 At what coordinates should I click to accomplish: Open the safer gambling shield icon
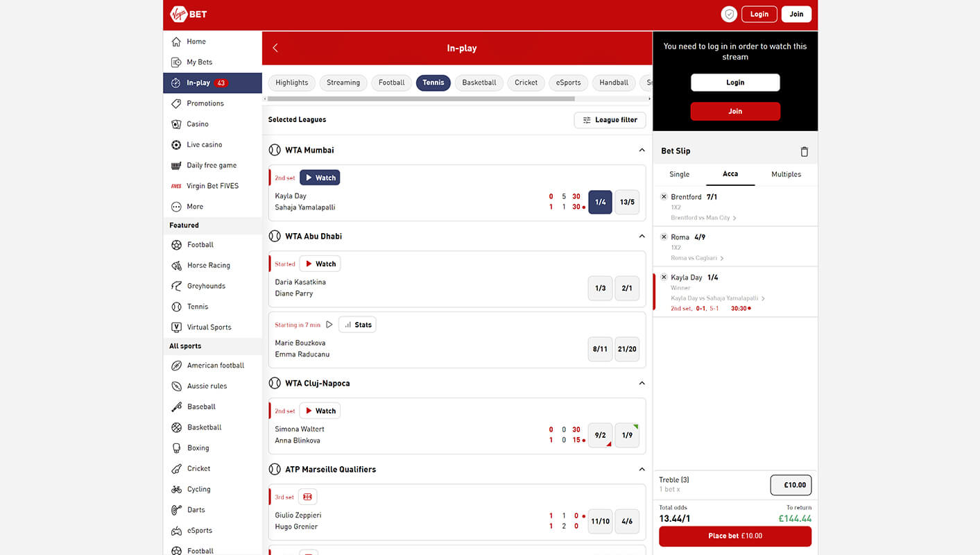pos(729,14)
